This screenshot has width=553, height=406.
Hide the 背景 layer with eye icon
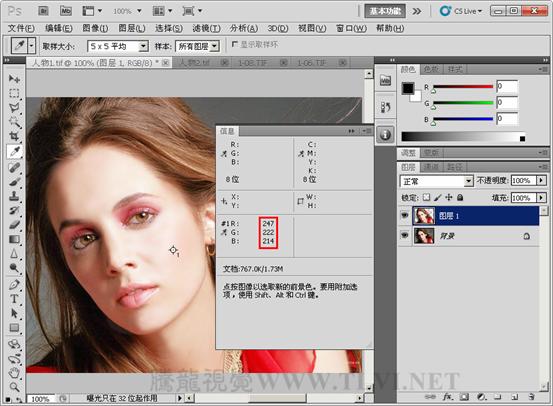[405, 236]
